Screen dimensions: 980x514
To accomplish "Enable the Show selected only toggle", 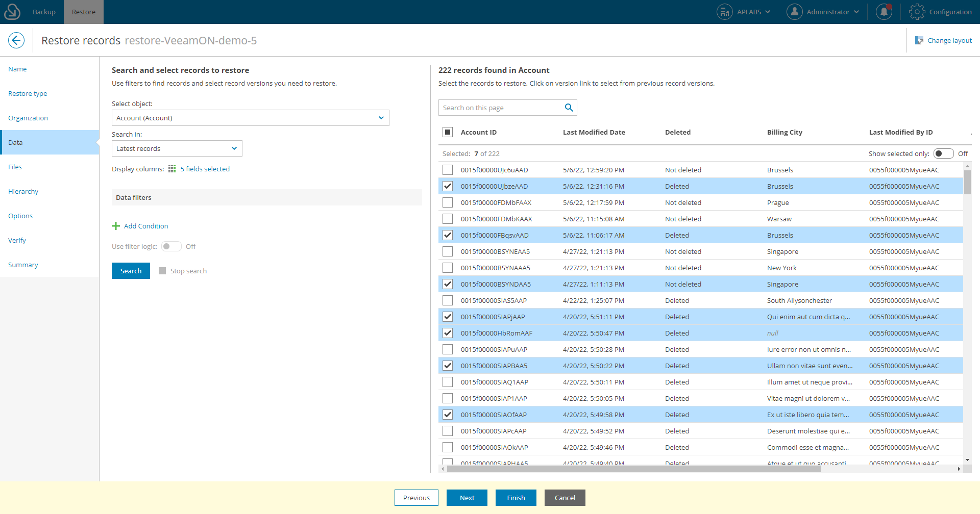I will (x=944, y=153).
